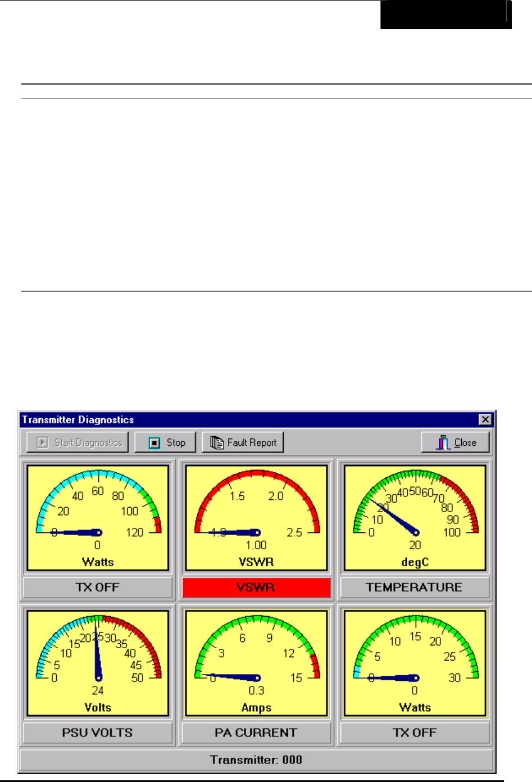This screenshot has width=532, height=782.
Task: Click the play icon on Start Diagnostics
Action: (x=43, y=443)
